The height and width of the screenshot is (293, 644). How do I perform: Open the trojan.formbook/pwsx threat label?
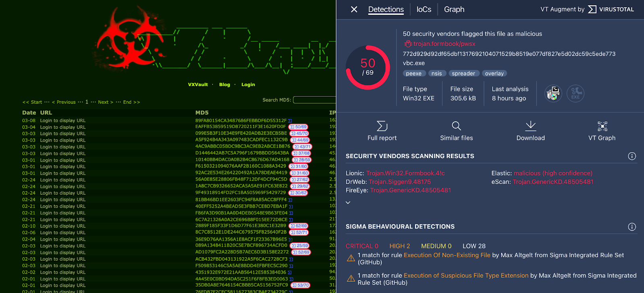pos(444,44)
